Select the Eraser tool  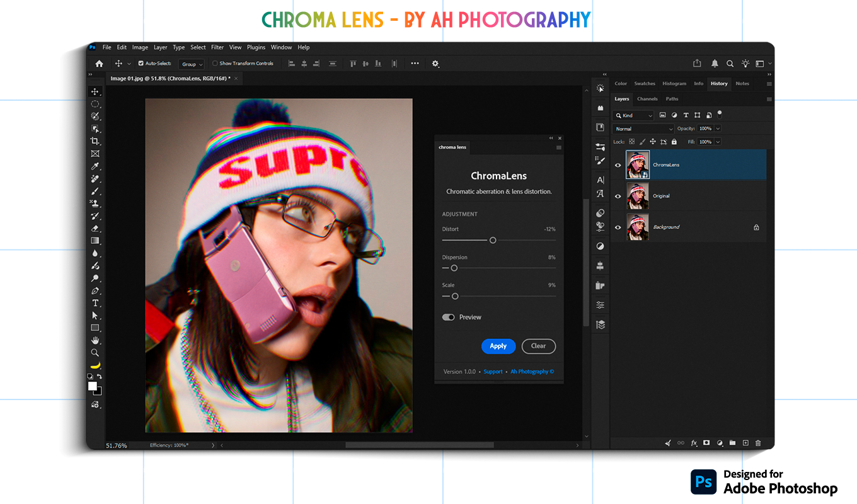[x=95, y=228]
